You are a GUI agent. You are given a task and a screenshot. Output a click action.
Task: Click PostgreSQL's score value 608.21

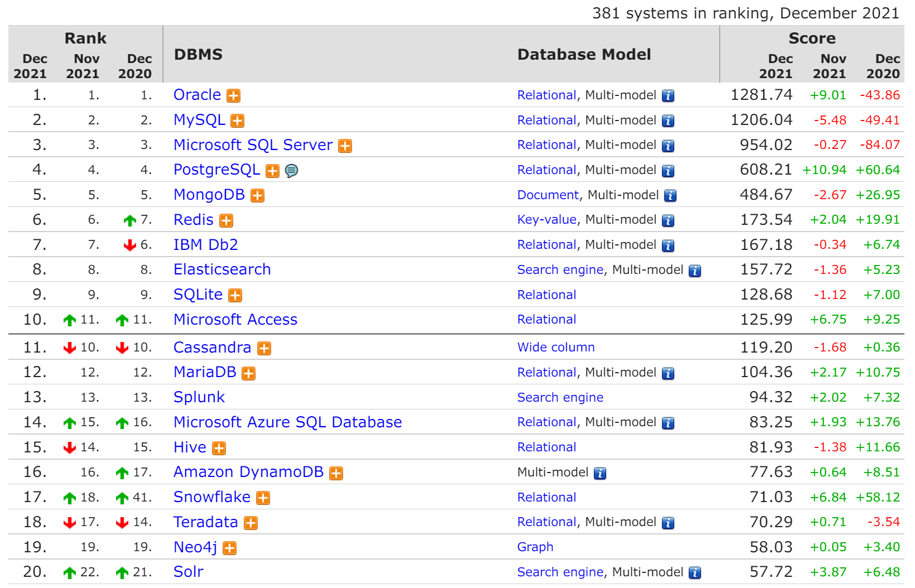[766, 170]
